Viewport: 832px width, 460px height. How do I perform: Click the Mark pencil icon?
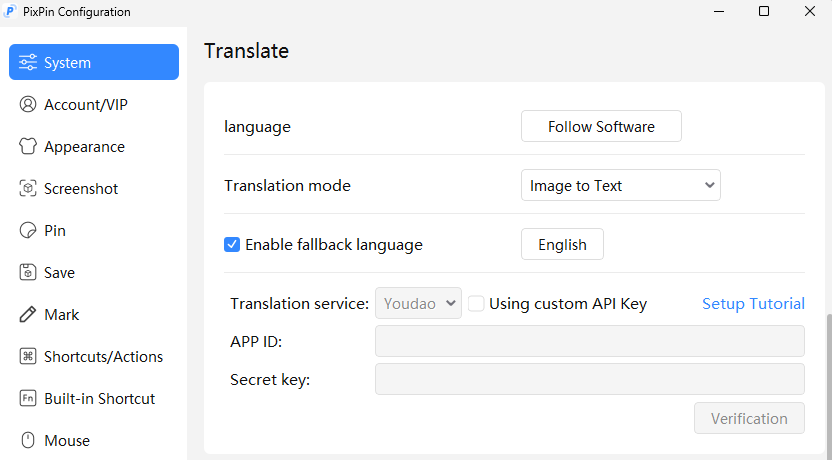pyautogui.click(x=28, y=314)
